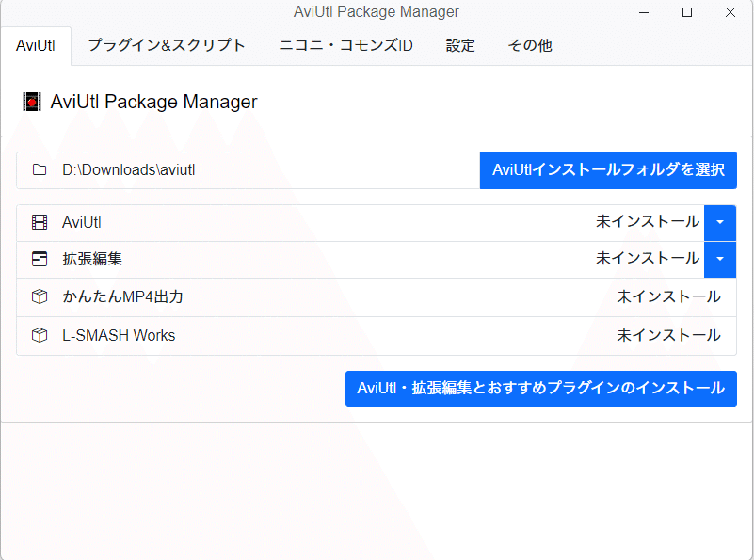Click the AviUtl film logo icon

32,102
